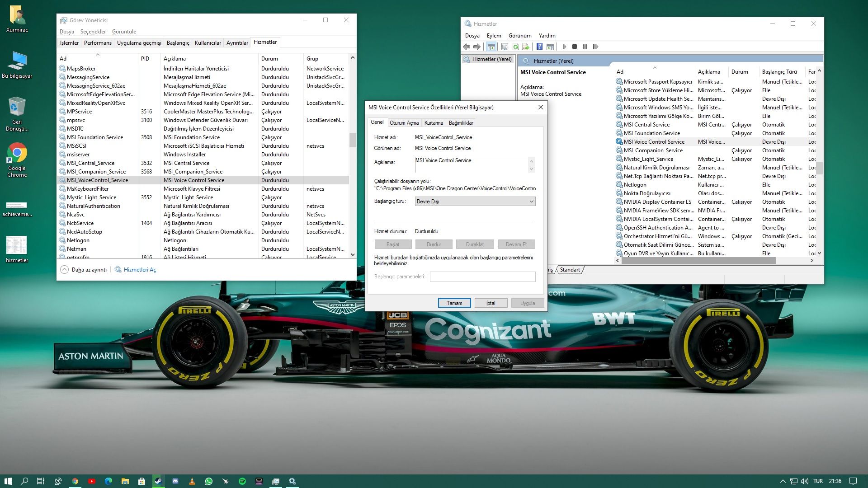Click the Export List toolbar icon
Viewport: 868px width, 488px height.
[525, 47]
